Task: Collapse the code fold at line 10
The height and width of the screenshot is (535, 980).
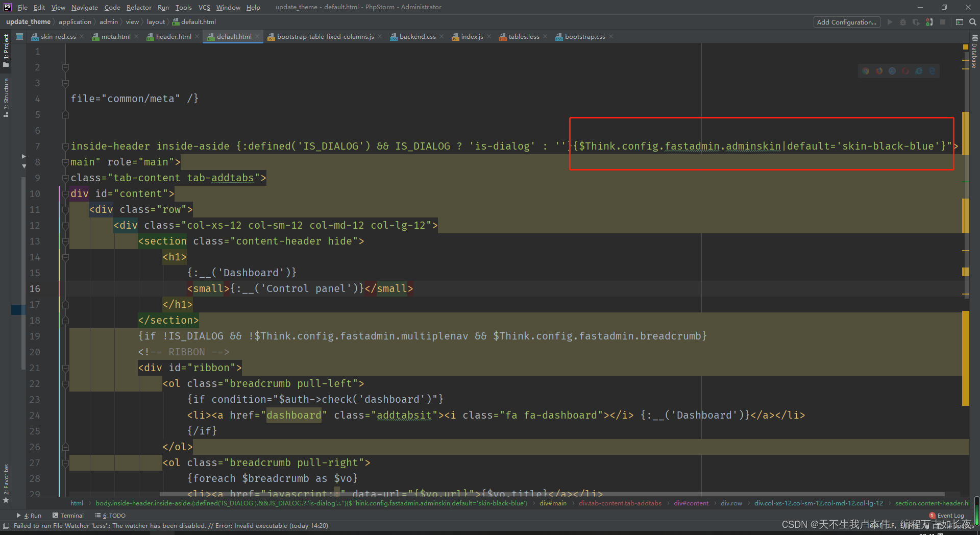Action: pos(65,193)
